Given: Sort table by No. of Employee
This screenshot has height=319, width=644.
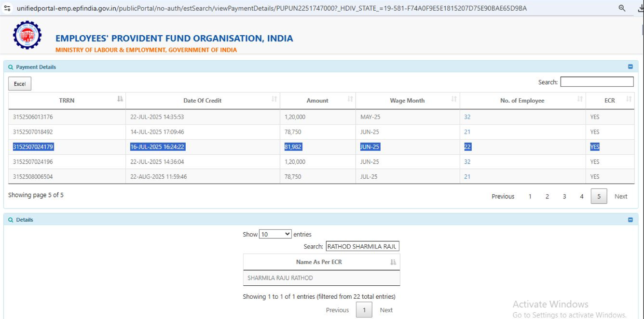Looking at the screenshot, I should pyautogui.click(x=522, y=100).
